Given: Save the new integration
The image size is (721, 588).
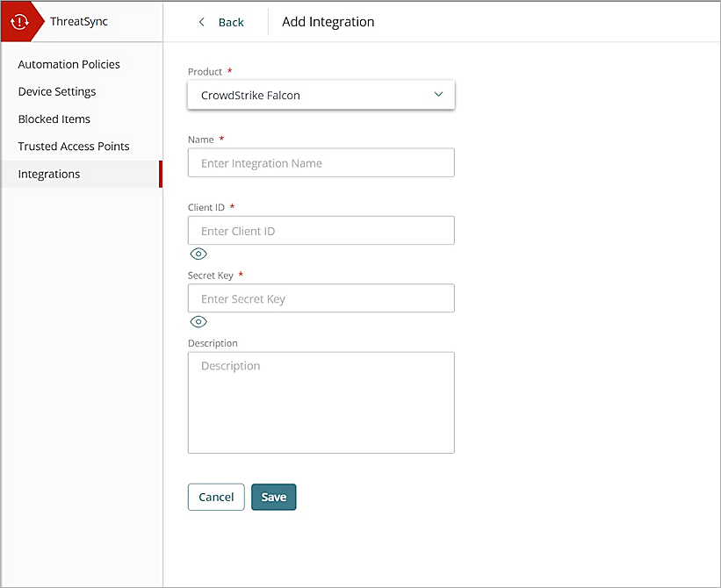Looking at the screenshot, I should click(274, 497).
